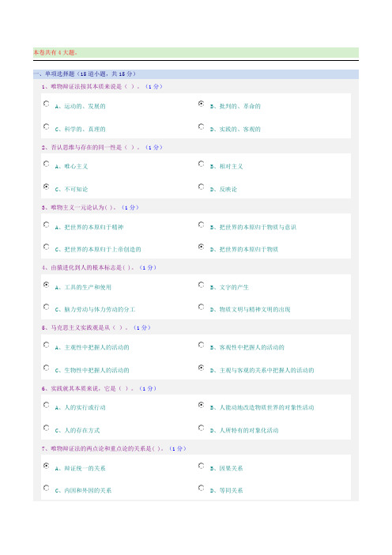The width and height of the screenshot is (392, 555).
Task: Mark 人所特有的对象化活动 as answer
Action: click(202, 428)
